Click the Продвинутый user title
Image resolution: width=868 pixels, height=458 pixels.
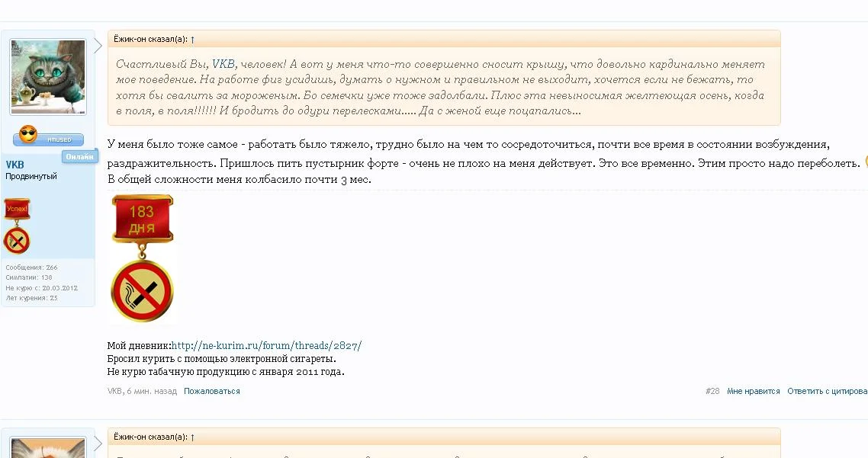click(x=31, y=177)
